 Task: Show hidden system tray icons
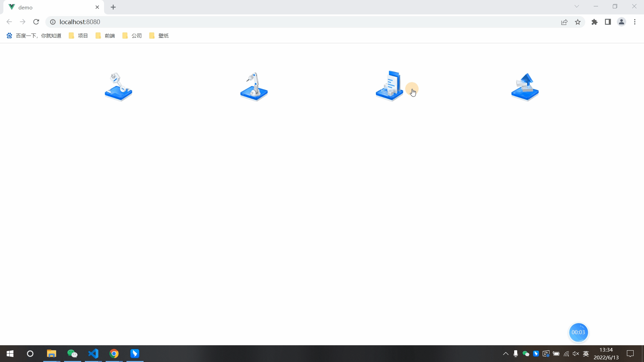(505, 354)
